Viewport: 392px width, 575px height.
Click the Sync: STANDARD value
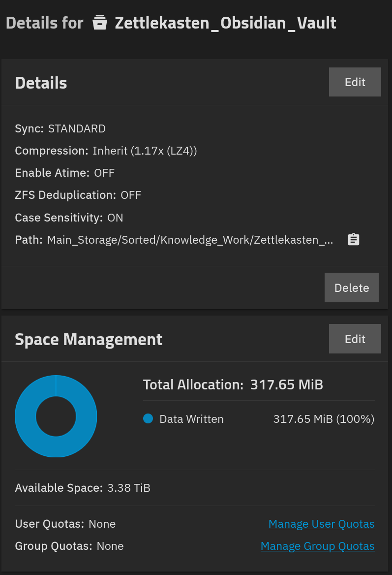point(77,128)
